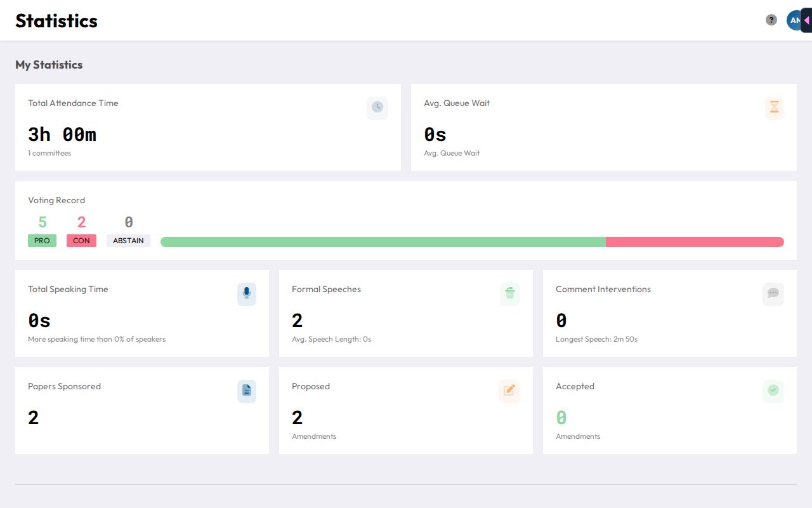Click the con vote count 2
Screen dimensions: 812x508
(x=81, y=222)
